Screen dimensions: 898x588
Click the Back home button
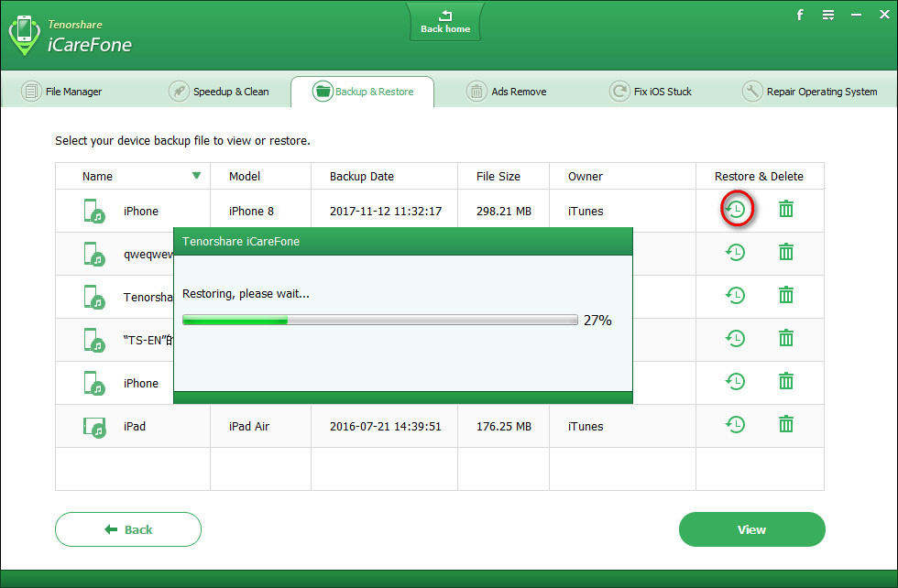pyautogui.click(x=445, y=22)
